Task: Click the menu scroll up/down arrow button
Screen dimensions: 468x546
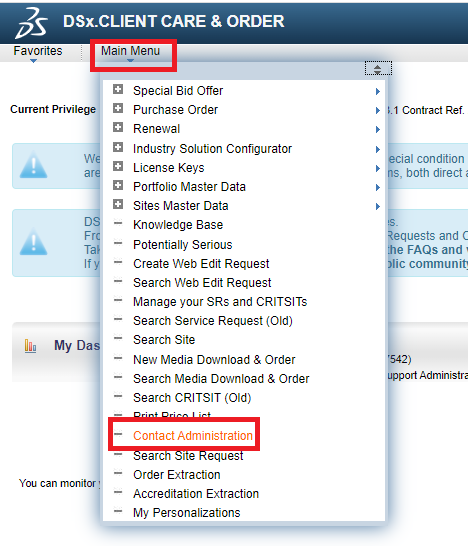Action: point(378,68)
